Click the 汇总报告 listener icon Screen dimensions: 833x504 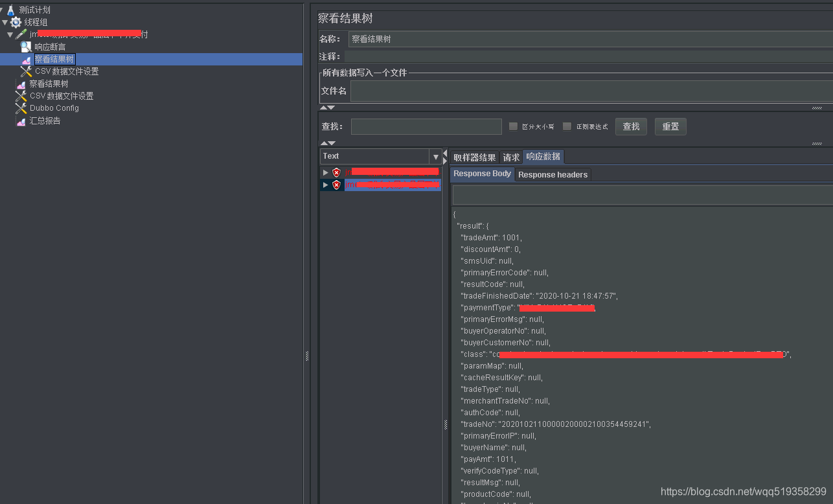[x=21, y=120]
